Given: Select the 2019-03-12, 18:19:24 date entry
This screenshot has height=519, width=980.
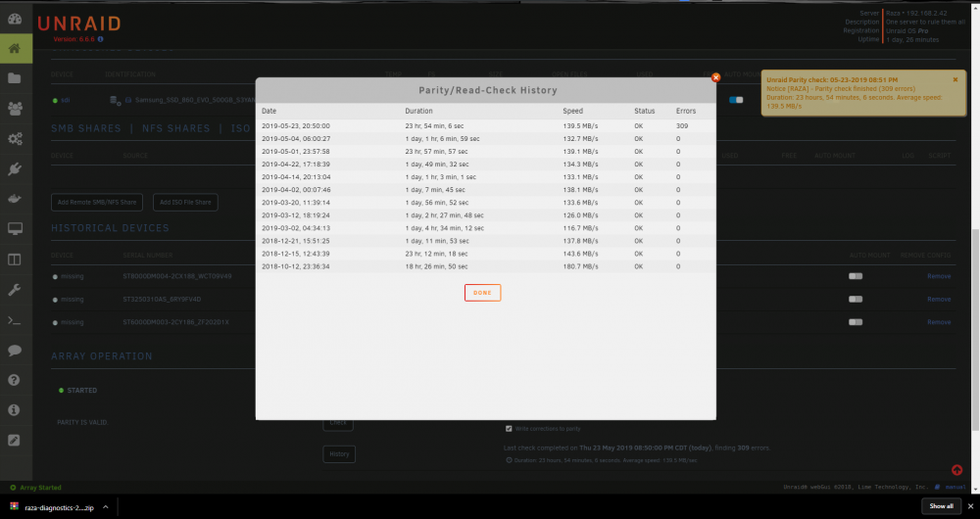Looking at the screenshot, I should pyautogui.click(x=296, y=215).
